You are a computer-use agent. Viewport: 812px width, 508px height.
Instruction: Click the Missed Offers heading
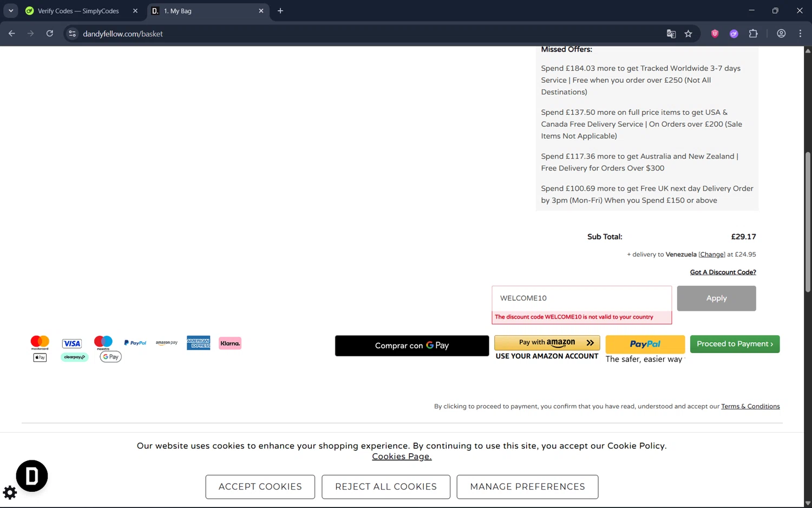coord(566,49)
